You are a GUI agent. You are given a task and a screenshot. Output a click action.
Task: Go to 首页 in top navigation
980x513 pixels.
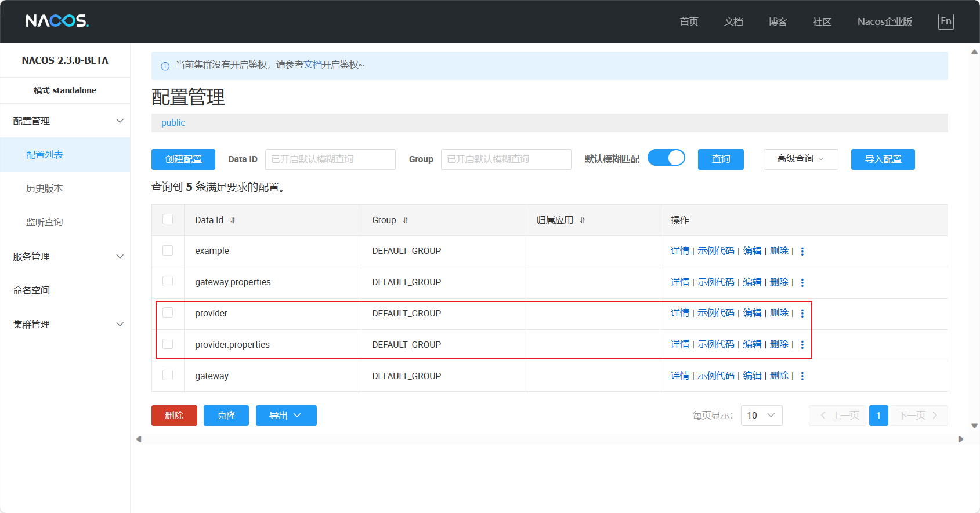689,22
